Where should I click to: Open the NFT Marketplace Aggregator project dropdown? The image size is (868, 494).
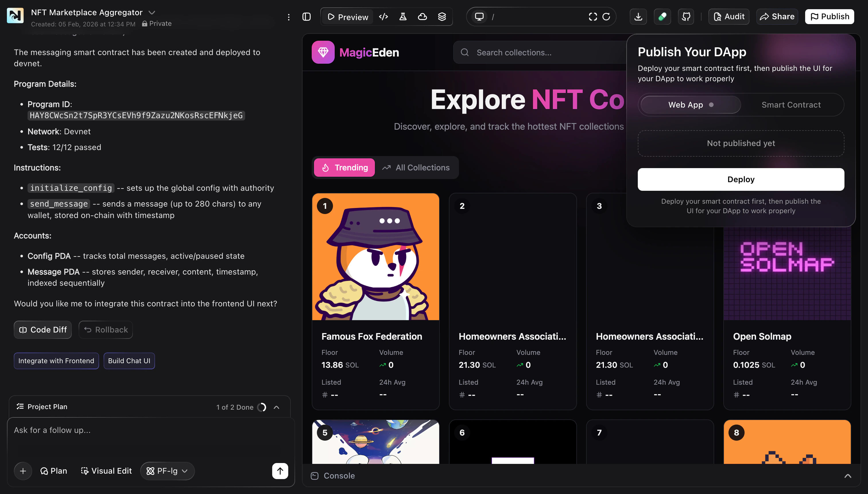(152, 12)
